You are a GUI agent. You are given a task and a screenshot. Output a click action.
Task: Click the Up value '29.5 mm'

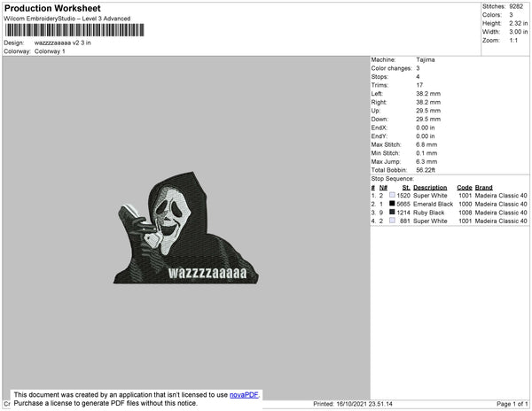pos(428,111)
